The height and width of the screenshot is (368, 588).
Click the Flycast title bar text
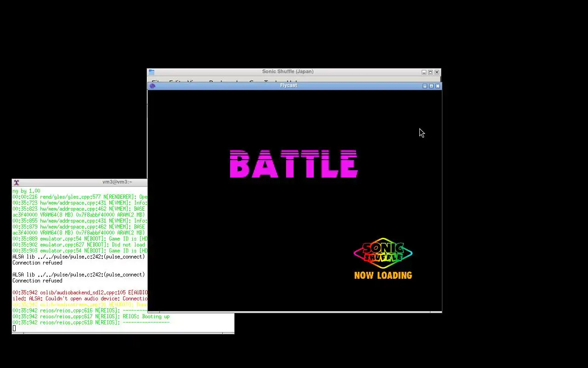288,86
